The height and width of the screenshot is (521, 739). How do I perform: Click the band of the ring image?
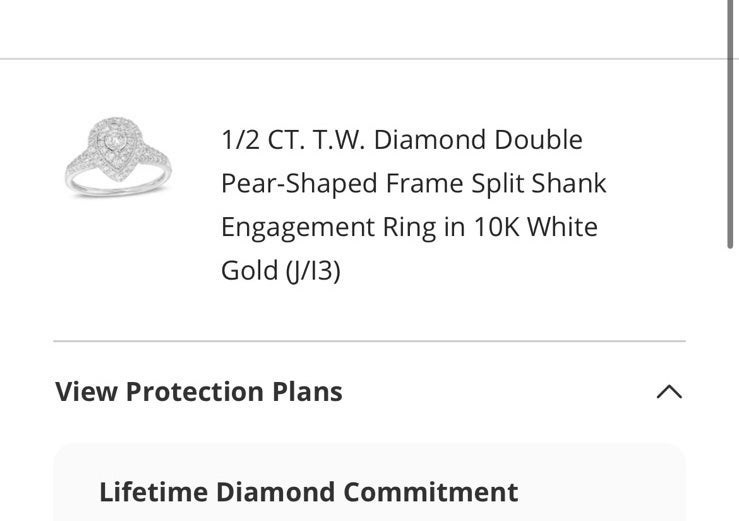(x=118, y=184)
